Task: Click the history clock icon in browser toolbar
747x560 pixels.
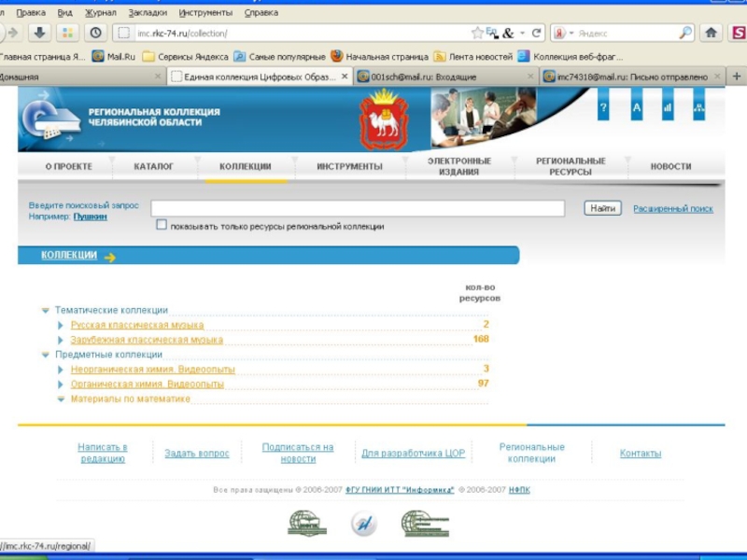Action: [95, 33]
